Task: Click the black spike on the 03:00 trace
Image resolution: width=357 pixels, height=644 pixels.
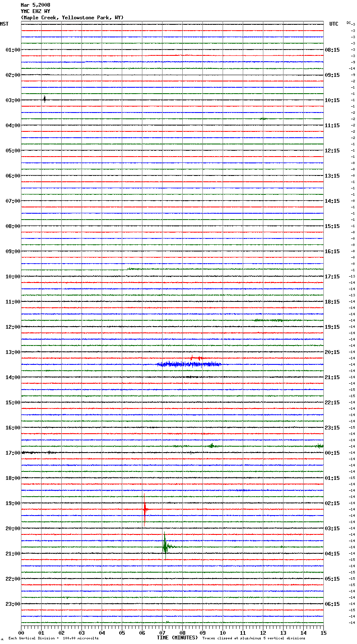Action: [x=45, y=99]
